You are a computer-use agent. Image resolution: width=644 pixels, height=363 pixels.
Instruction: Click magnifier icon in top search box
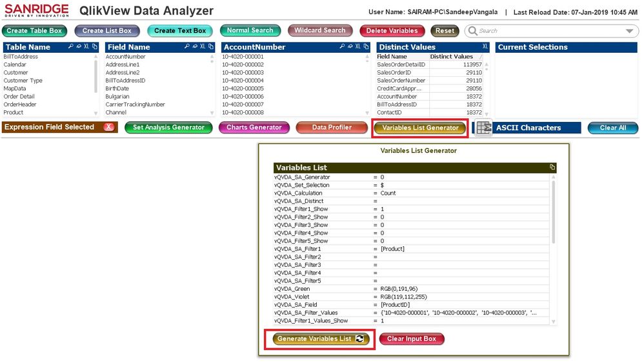pyautogui.click(x=473, y=31)
